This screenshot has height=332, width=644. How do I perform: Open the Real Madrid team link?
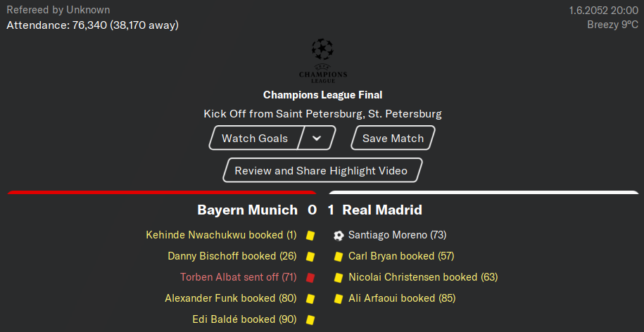(x=382, y=210)
